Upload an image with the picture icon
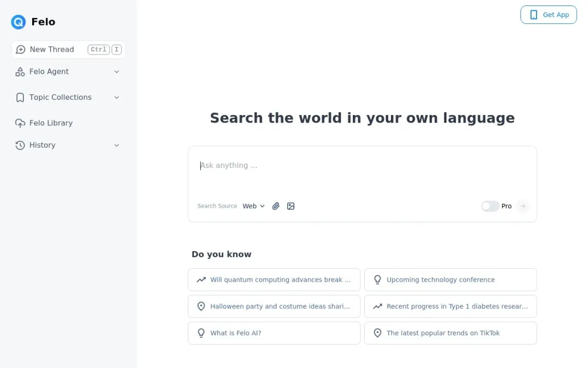The width and height of the screenshot is (588, 368). [291, 206]
